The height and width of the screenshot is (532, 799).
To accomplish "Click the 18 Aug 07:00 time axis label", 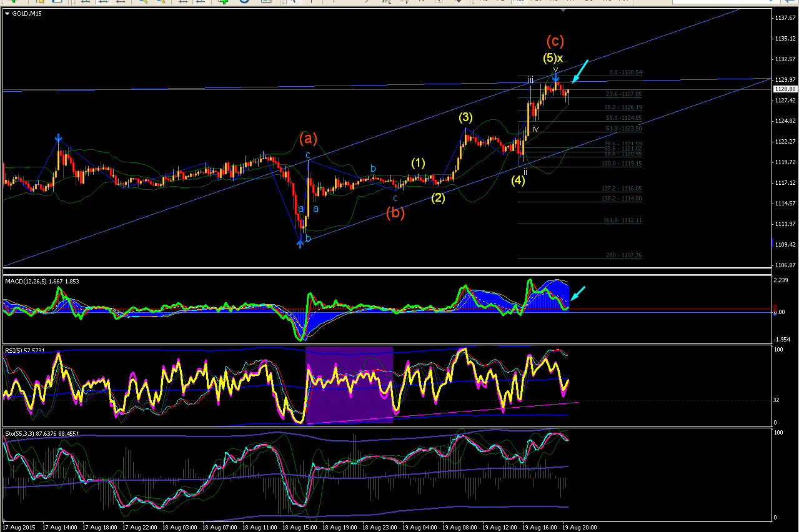I will [x=220, y=528].
